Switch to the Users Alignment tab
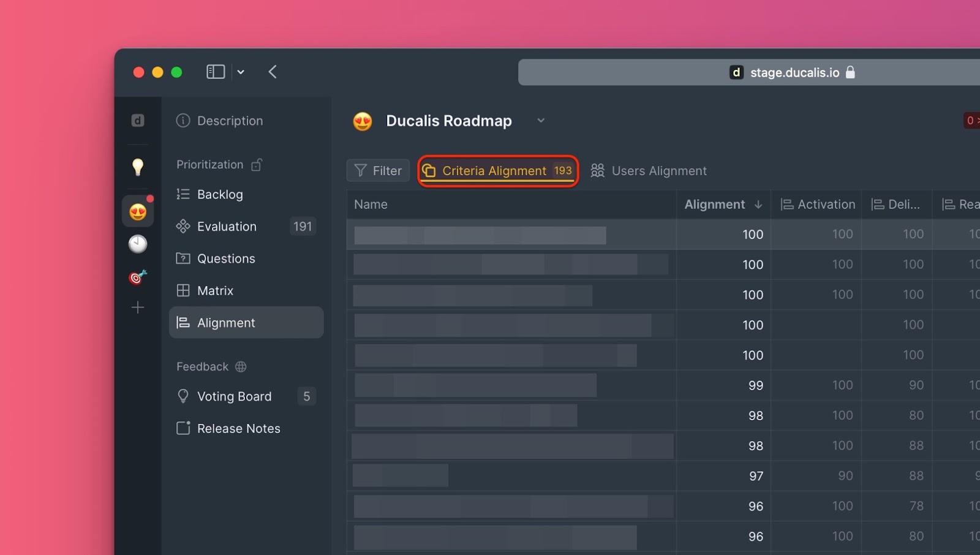This screenshot has width=980, height=555. click(648, 170)
